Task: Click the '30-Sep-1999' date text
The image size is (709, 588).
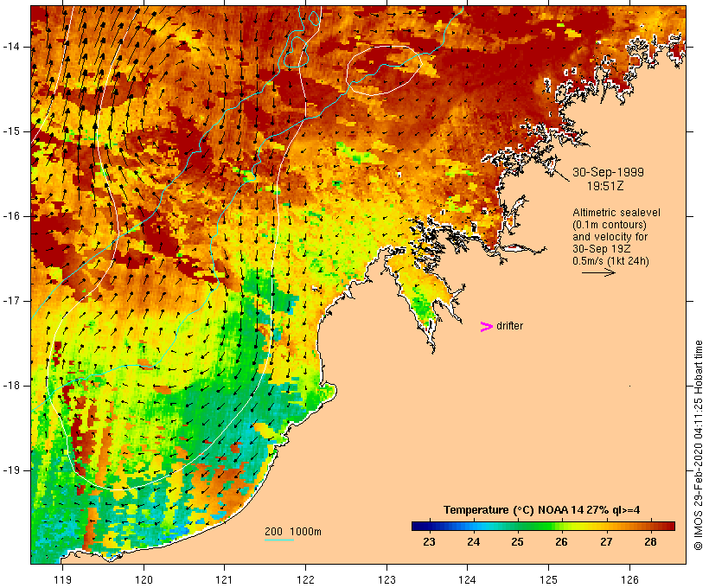Action: click(608, 172)
